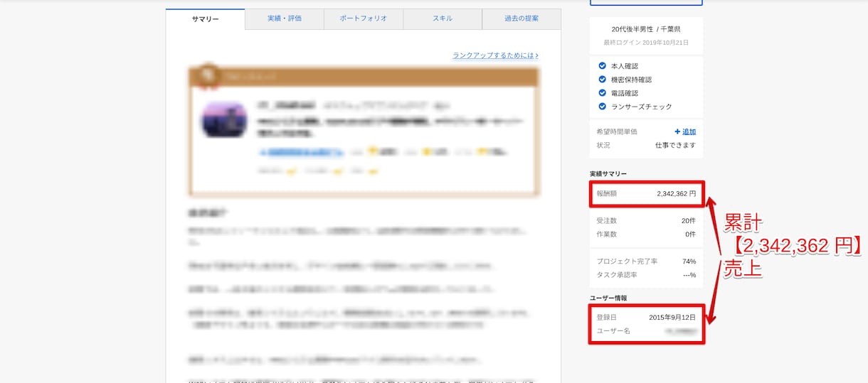
Task: Select the 作業数 0件 row
Action: [x=646, y=234]
